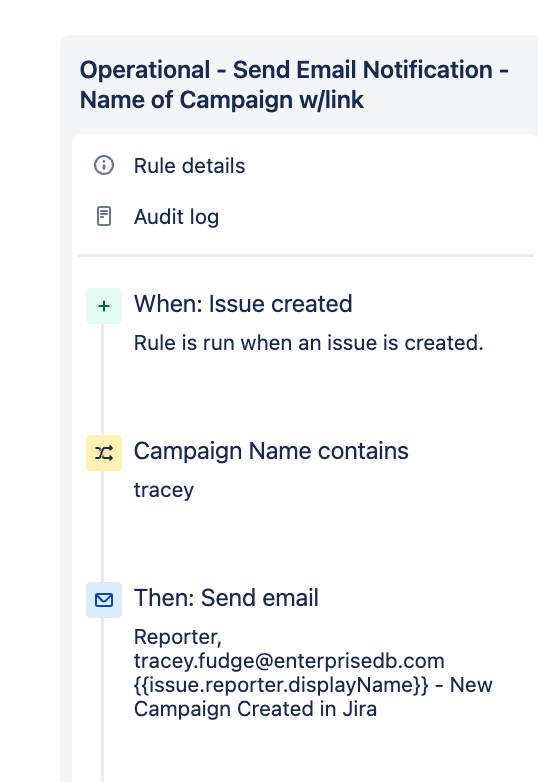Click the email address tracey.fudge@enterprisedb.com

289,661
